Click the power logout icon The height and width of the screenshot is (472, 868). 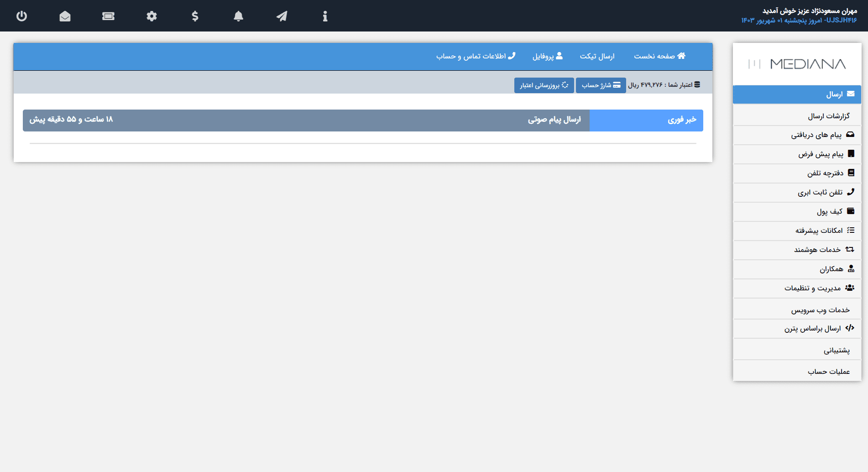pyautogui.click(x=21, y=16)
